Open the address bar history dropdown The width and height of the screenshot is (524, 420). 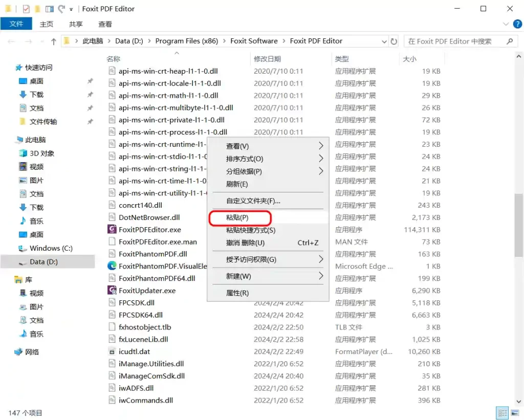point(384,41)
